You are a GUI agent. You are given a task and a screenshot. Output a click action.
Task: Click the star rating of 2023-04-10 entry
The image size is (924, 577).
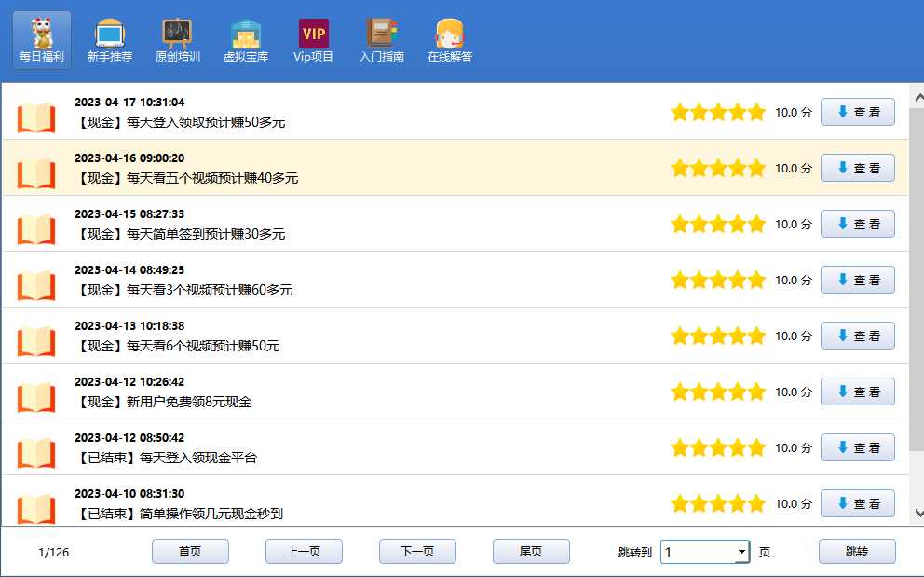point(718,504)
